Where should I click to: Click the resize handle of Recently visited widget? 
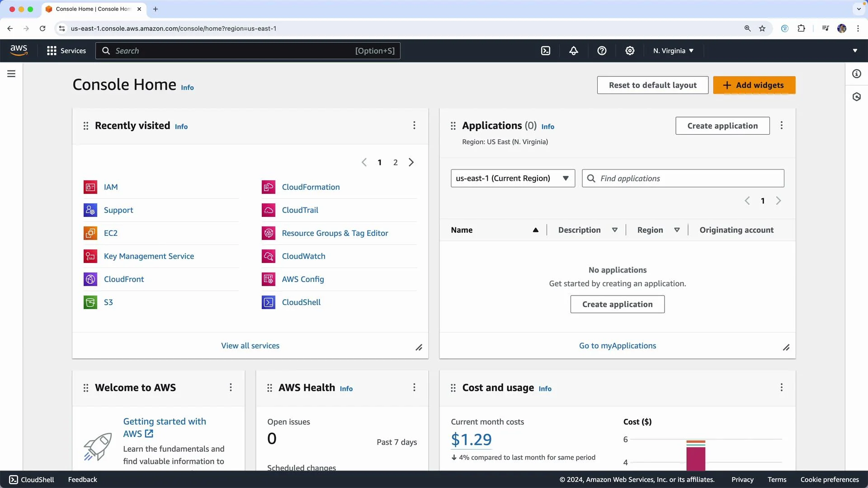419,347
